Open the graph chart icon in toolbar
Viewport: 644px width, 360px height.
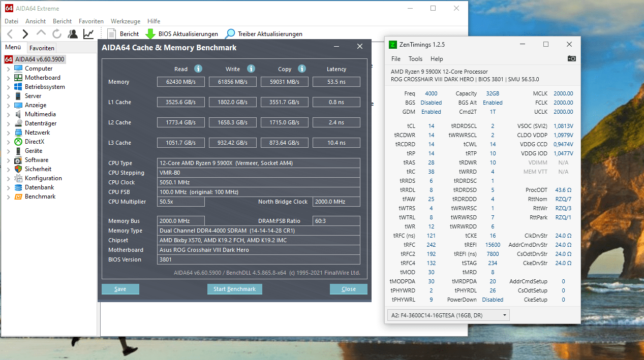click(88, 34)
